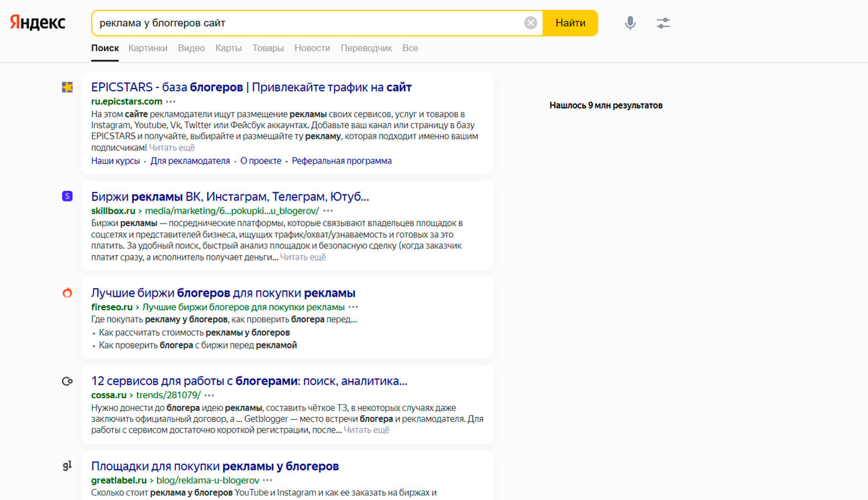Open Как проверить блогера с биржи link

coord(198,345)
